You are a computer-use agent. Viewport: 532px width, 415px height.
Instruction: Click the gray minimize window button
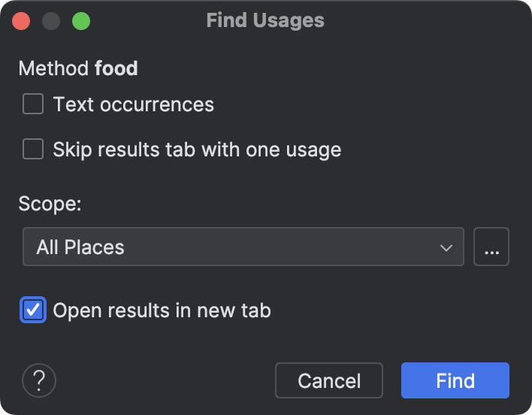[x=51, y=20]
